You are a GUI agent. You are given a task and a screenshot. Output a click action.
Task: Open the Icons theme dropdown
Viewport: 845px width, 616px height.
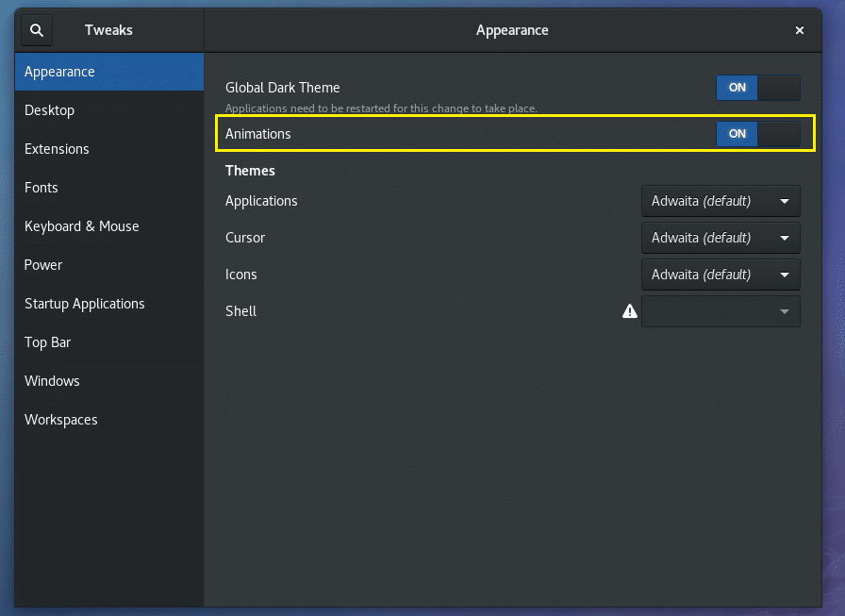tap(720, 275)
